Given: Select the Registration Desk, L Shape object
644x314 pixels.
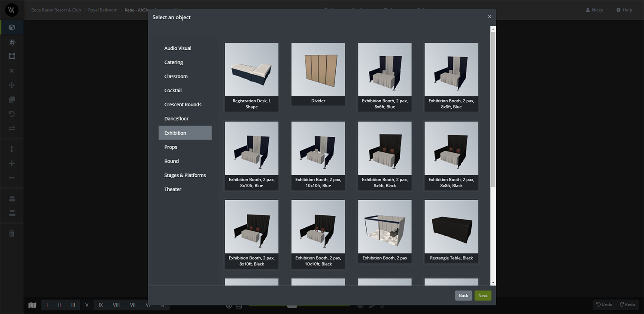Looking at the screenshot, I should pos(252,77).
